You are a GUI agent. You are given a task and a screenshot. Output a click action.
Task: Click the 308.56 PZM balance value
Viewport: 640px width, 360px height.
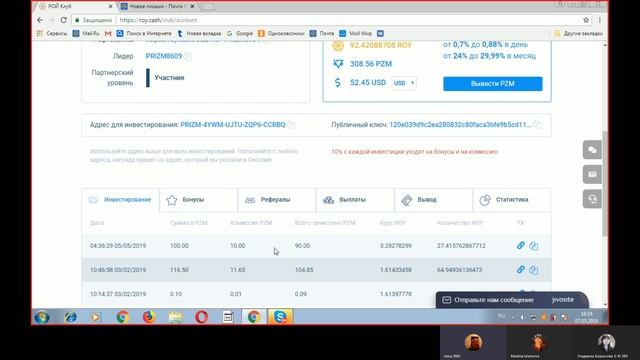coord(371,64)
